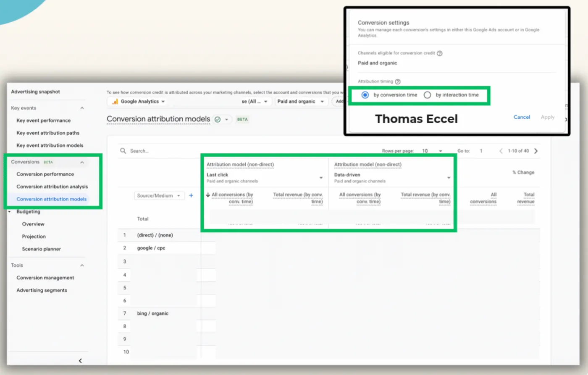588x375 pixels.
Task: Click the Google Analytics bar chart icon
Action: coord(115,102)
